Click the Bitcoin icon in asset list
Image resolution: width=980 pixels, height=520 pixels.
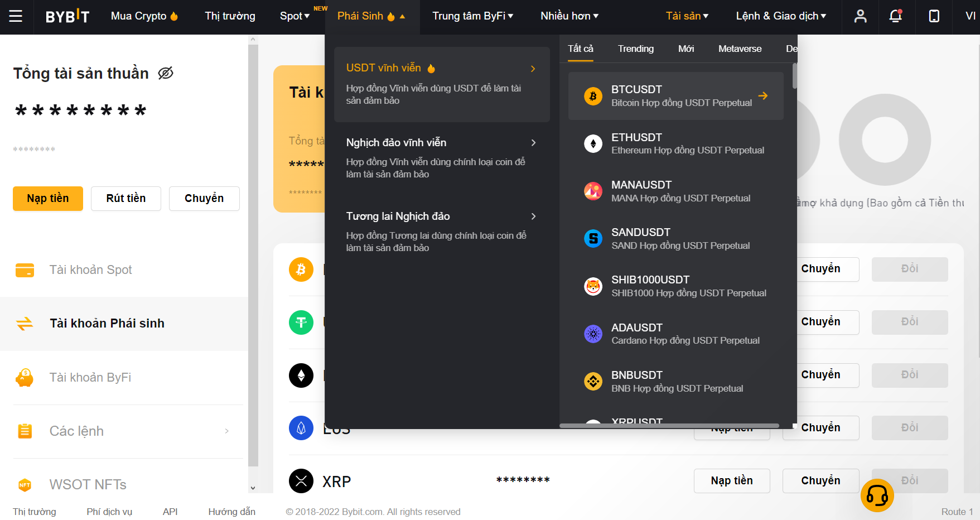tap(301, 269)
